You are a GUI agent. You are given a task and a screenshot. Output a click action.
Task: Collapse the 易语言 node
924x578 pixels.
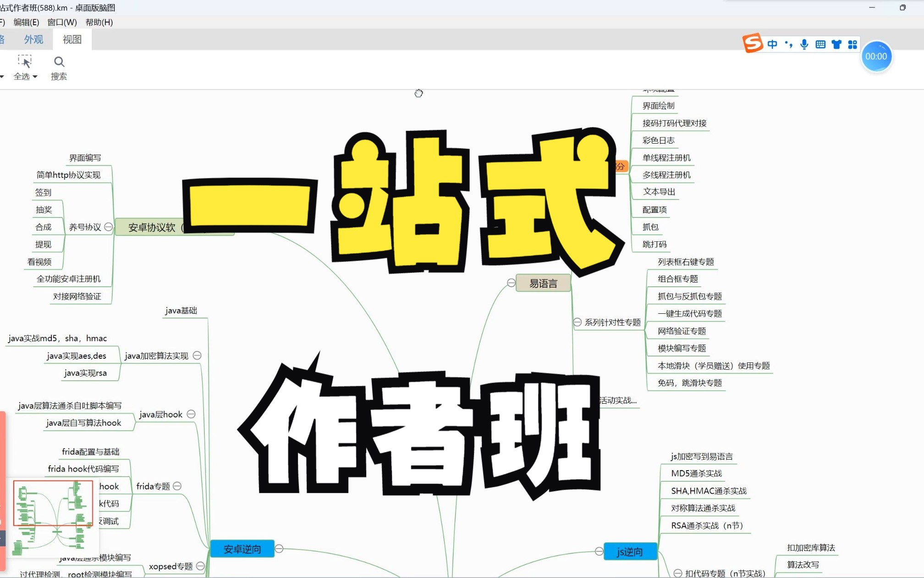(x=511, y=283)
